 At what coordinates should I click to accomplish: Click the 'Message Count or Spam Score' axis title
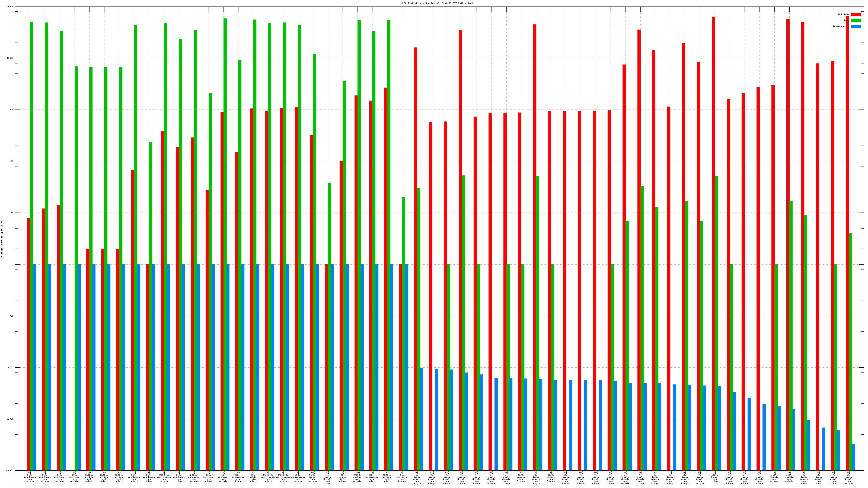(x=2, y=239)
